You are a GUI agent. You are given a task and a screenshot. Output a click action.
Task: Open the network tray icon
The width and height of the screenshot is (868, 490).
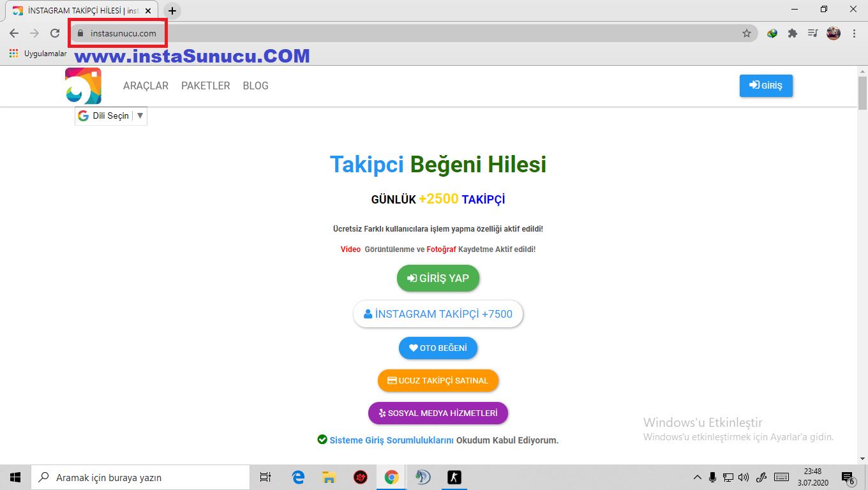(x=728, y=477)
